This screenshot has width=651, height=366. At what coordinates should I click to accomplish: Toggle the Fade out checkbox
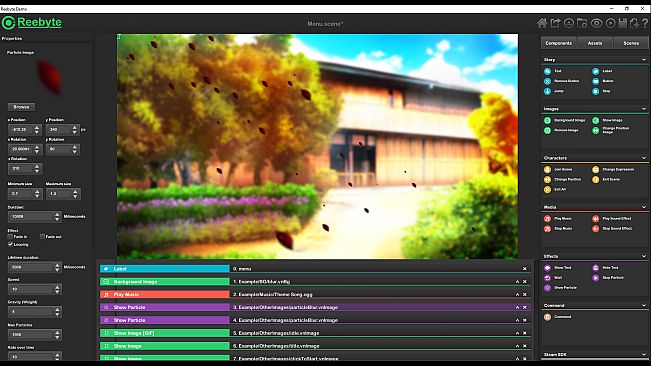pyautogui.click(x=42, y=237)
